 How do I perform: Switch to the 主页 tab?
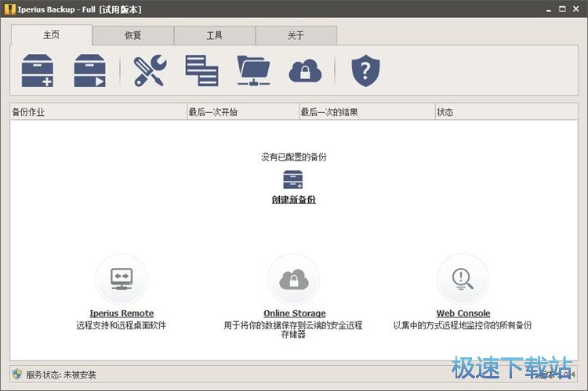pyautogui.click(x=52, y=35)
